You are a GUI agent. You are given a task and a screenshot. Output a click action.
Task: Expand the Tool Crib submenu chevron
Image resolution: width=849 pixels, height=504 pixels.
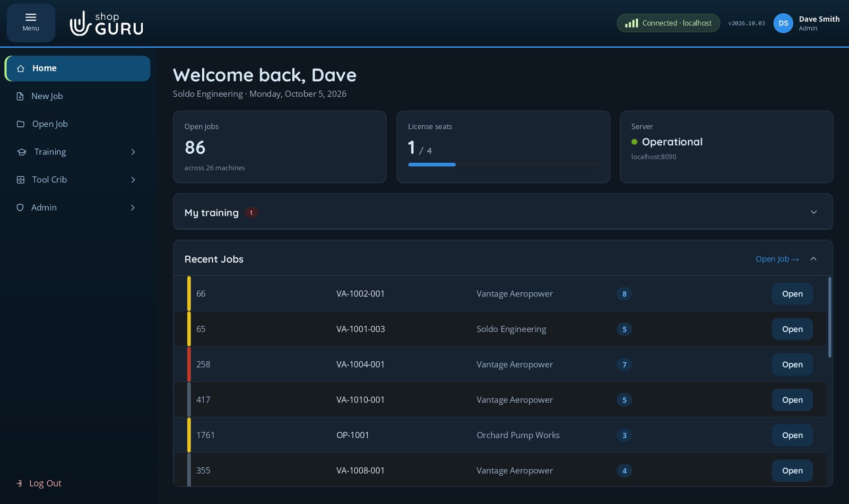[133, 180]
